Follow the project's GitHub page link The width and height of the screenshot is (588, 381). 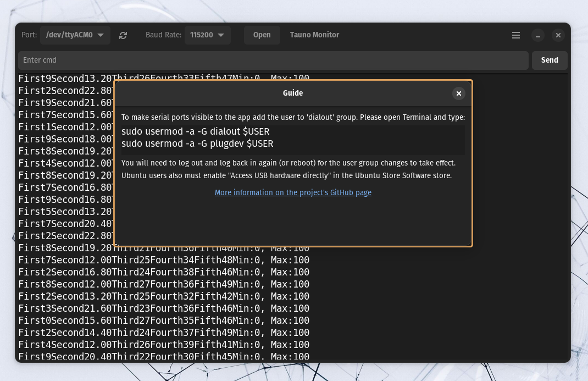coord(293,192)
